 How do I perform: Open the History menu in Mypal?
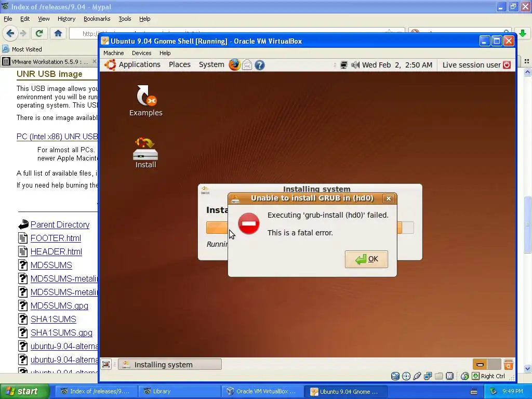(66, 19)
